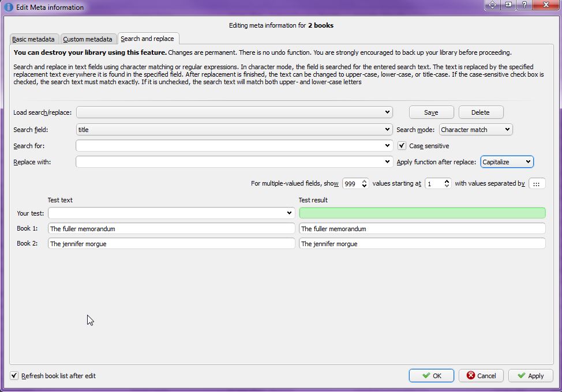Click the help question mark title button
The image size is (562, 392).
(524, 5)
